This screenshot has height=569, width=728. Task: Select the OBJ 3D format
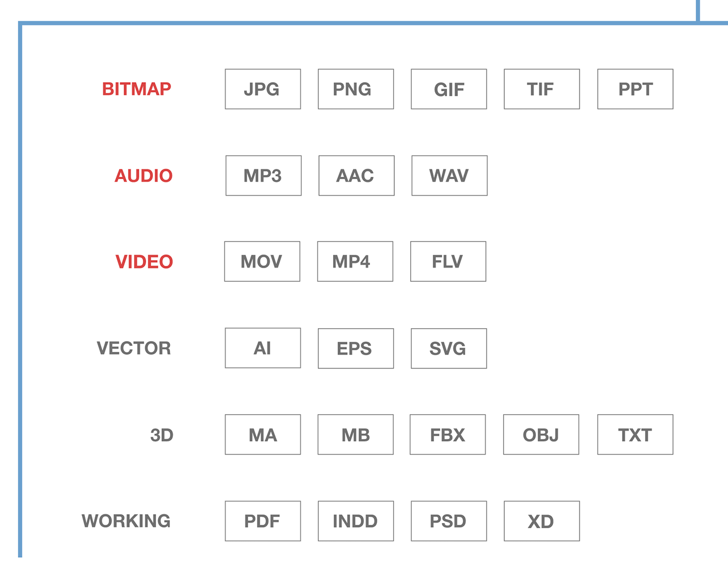[541, 435]
